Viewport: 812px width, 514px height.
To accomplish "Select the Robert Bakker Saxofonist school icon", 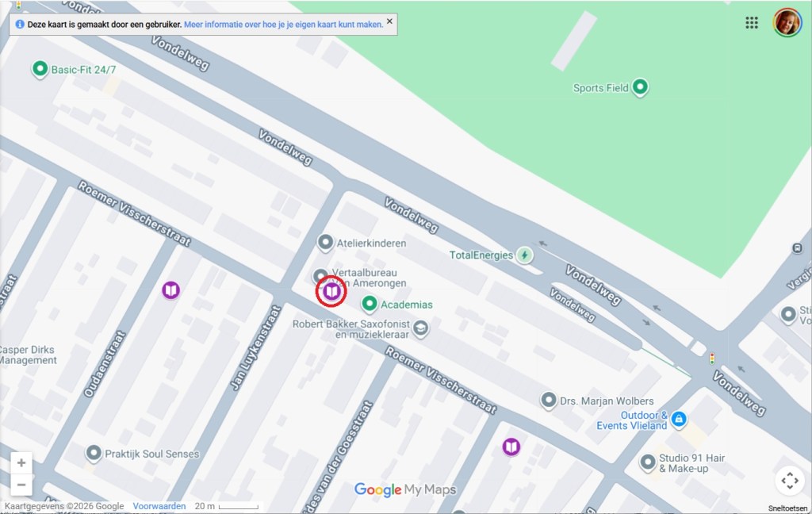I will click(x=420, y=328).
